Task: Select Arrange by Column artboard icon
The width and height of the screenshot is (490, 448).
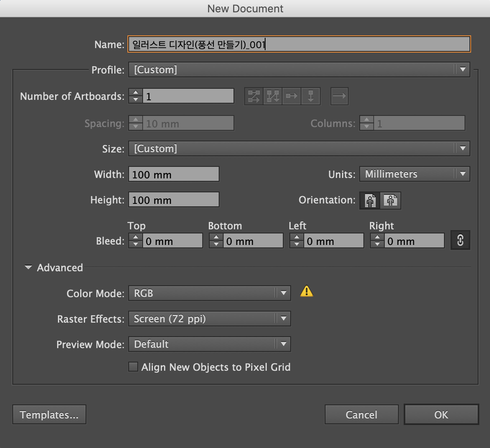Action: click(311, 96)
